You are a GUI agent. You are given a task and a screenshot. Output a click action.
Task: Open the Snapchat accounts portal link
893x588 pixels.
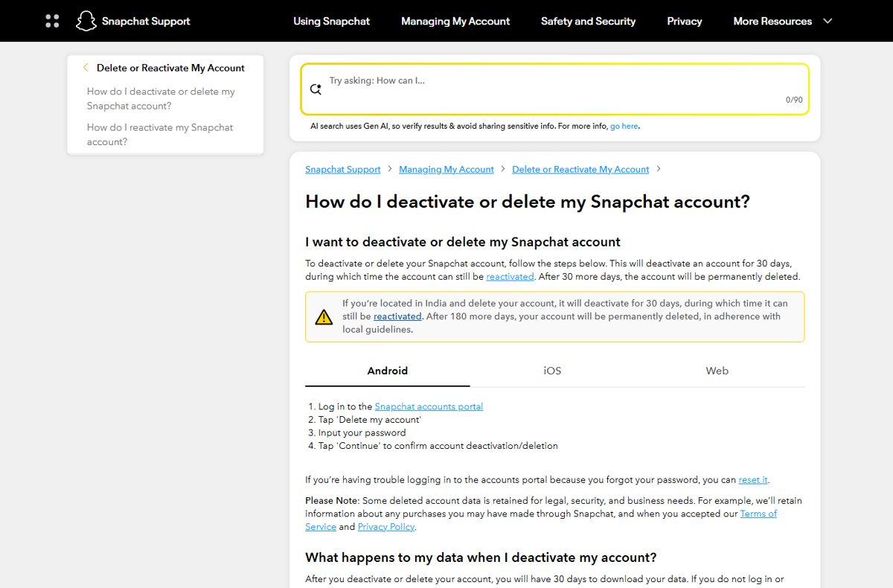(429, 406)
